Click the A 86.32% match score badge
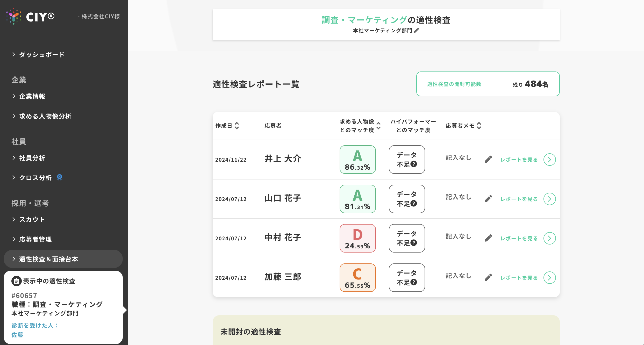The height and width of the screenshot is (345, 644). [357, 160]
